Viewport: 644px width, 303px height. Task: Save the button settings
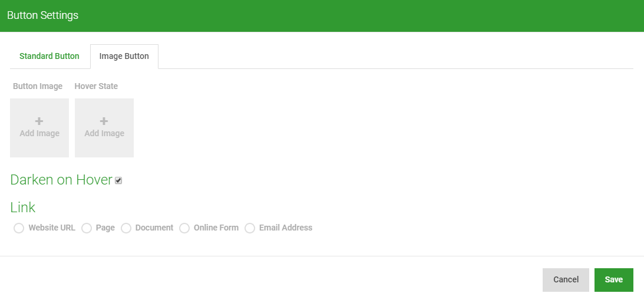click(x=613, y=280)
